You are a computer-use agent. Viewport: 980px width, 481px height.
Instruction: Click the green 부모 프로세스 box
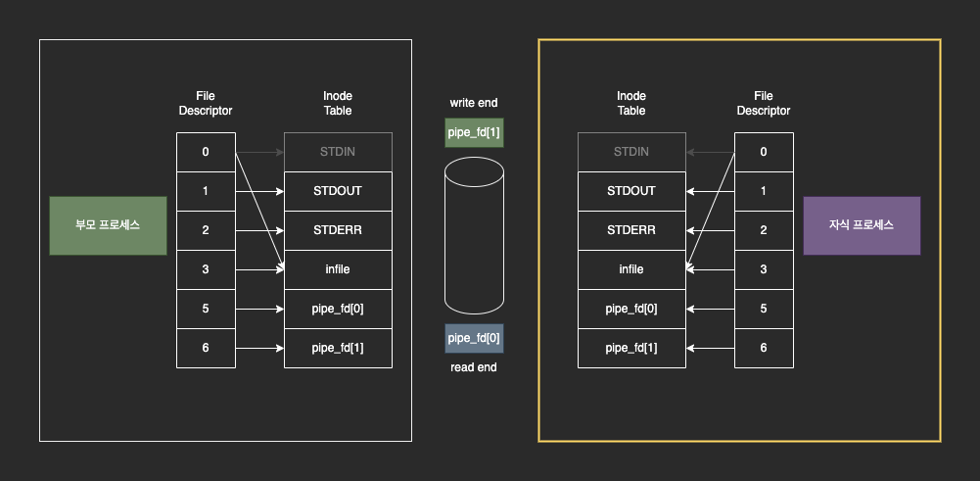(108, 225)
